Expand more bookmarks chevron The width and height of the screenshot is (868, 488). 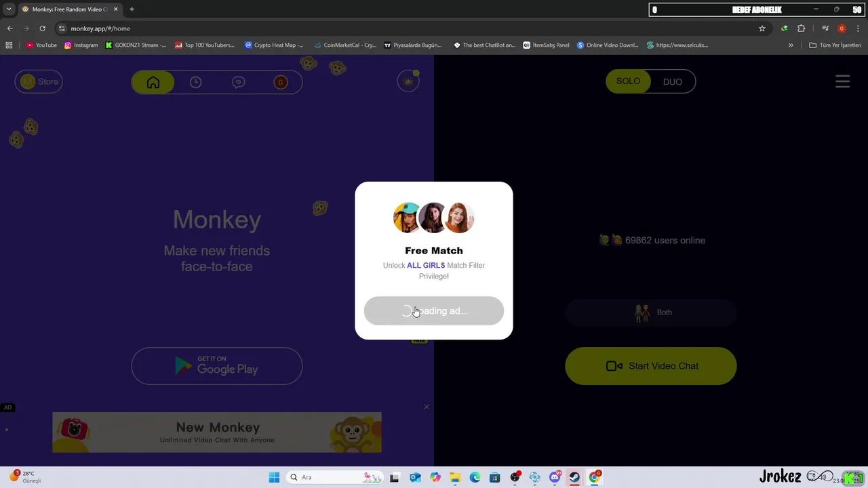click(x=791, y=45)
